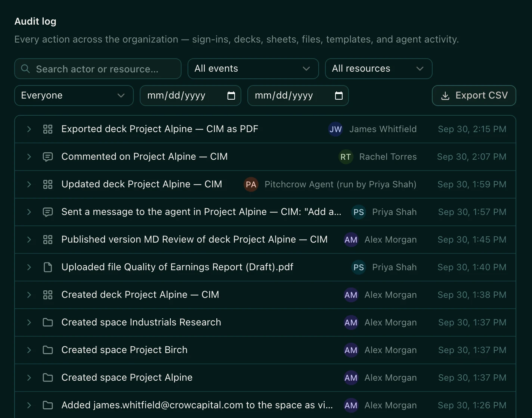Expand the Created space Project Birch entry

coord(29,350)
